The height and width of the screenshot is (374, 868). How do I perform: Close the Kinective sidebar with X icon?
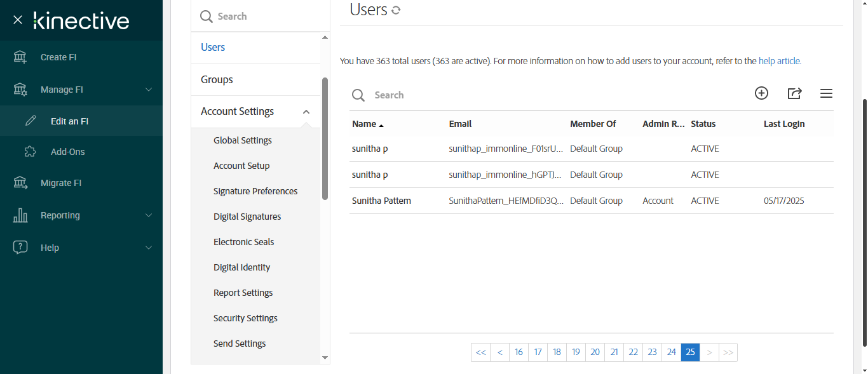click(18, 20)
